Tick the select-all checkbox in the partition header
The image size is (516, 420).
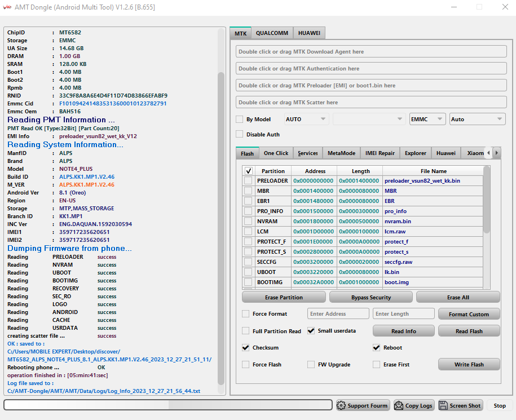coord(248,171)
